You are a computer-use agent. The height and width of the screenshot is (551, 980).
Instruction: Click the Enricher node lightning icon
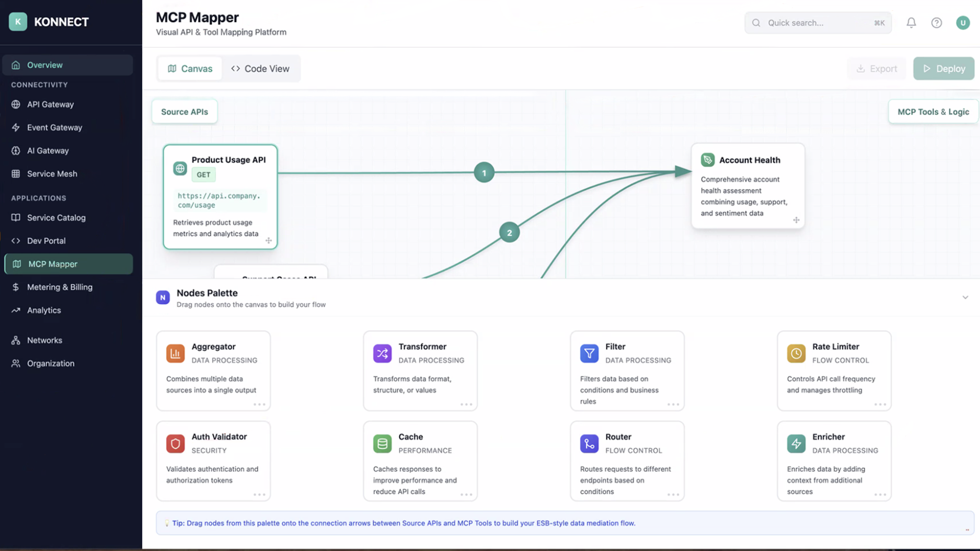pyautogui.click(x=796, y=443)
